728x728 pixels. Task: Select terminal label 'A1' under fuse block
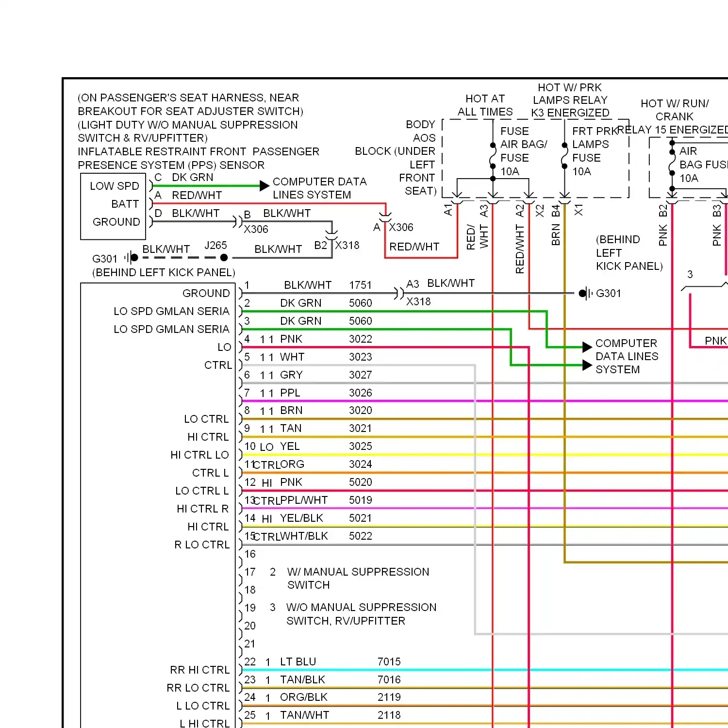point(448,210)
